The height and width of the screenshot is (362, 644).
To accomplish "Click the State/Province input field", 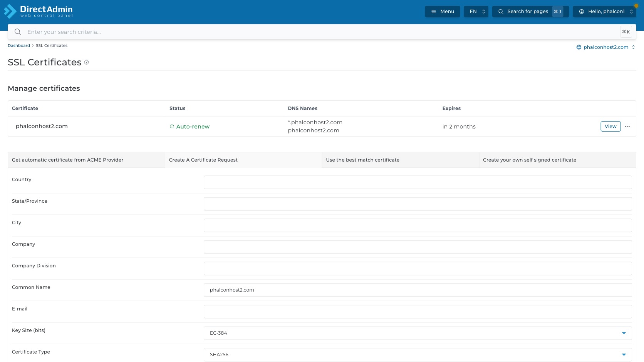I will (x=418, y=204).
